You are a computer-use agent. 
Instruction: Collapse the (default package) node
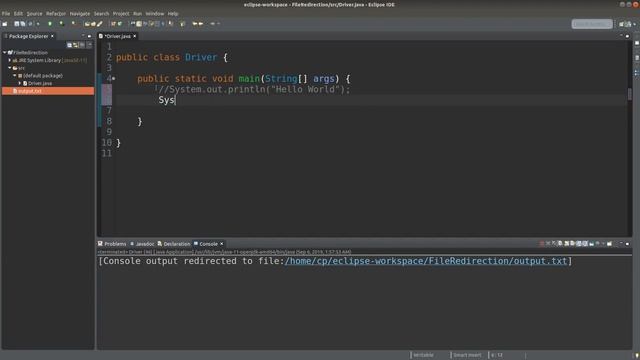click(15, 76)
